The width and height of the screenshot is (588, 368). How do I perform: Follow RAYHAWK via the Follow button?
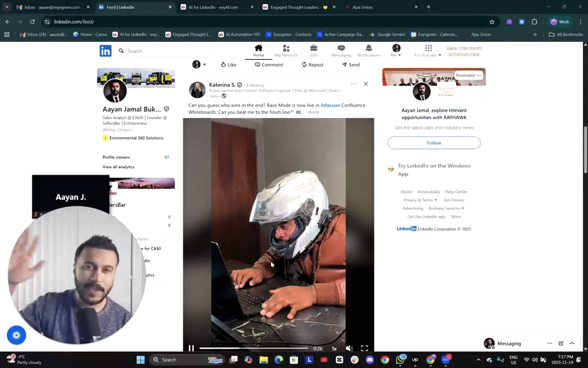(x=434, y=143)
